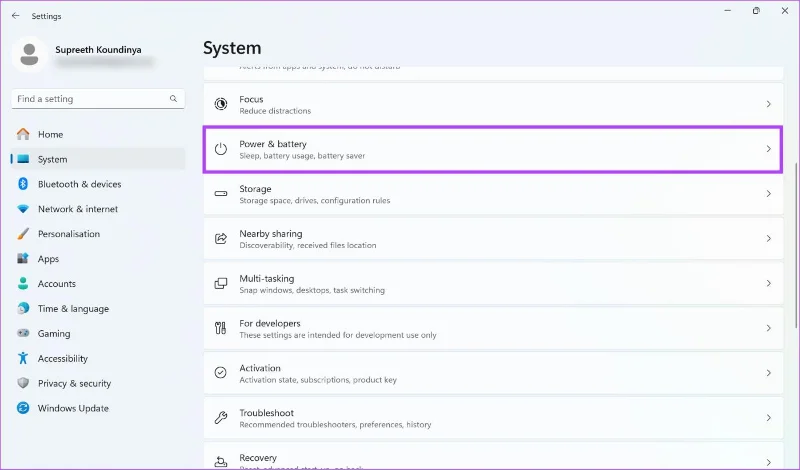This screenshot has height=470, width=800.
Task: Open Storage via its chevron arrow
Action: 768,194
